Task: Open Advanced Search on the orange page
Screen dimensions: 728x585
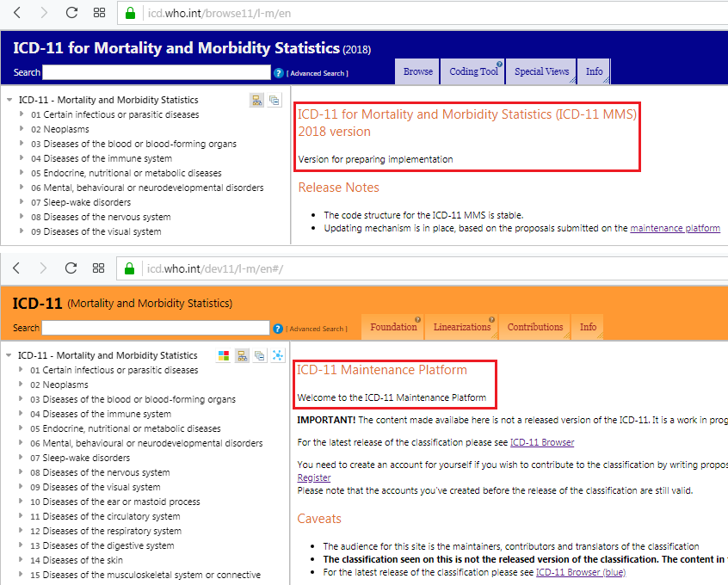Action: click(316, 329)
